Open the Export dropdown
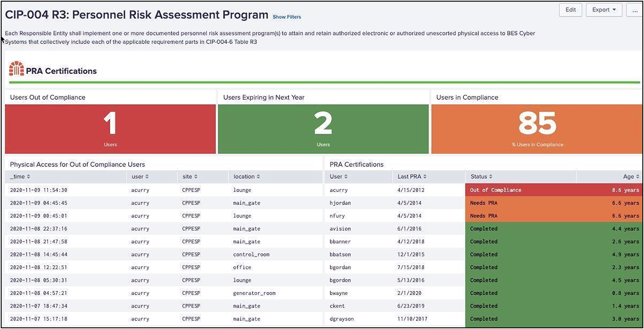 tap(604, 10)
